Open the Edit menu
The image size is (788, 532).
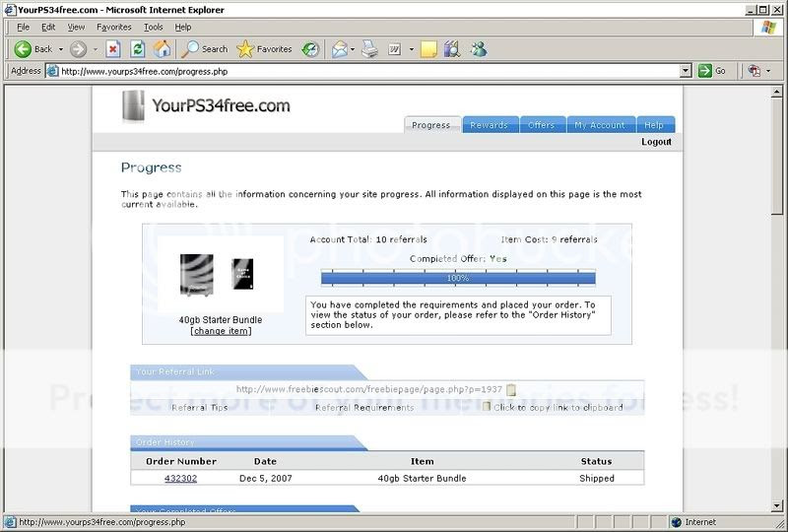point(48,28)
